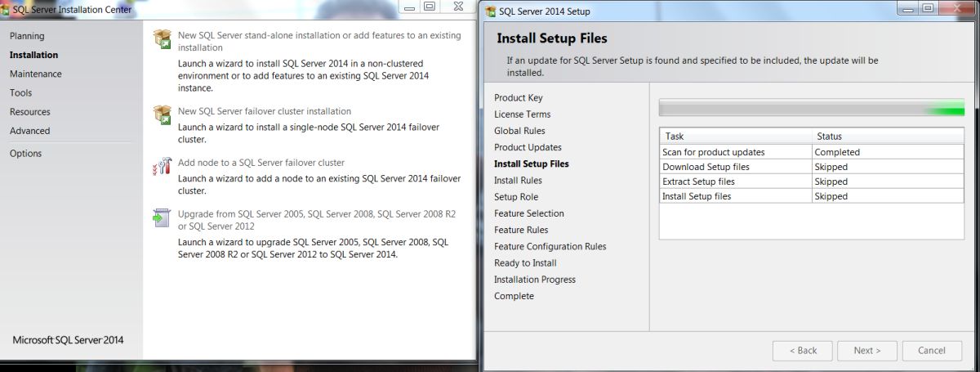Select the Scan for product updates row
The height and width of the screenshot is (372, 980).
coord(812,152)
